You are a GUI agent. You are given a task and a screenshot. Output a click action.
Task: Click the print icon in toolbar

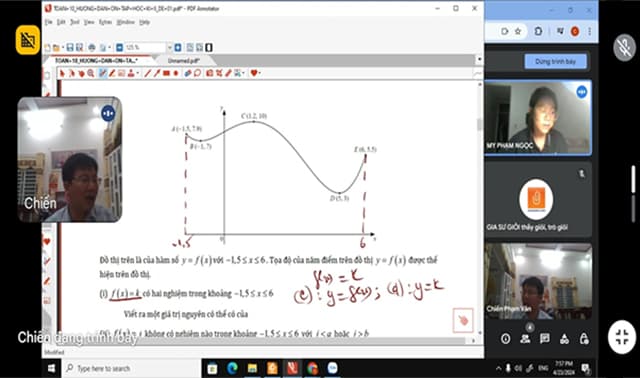[x=92, y=47]
